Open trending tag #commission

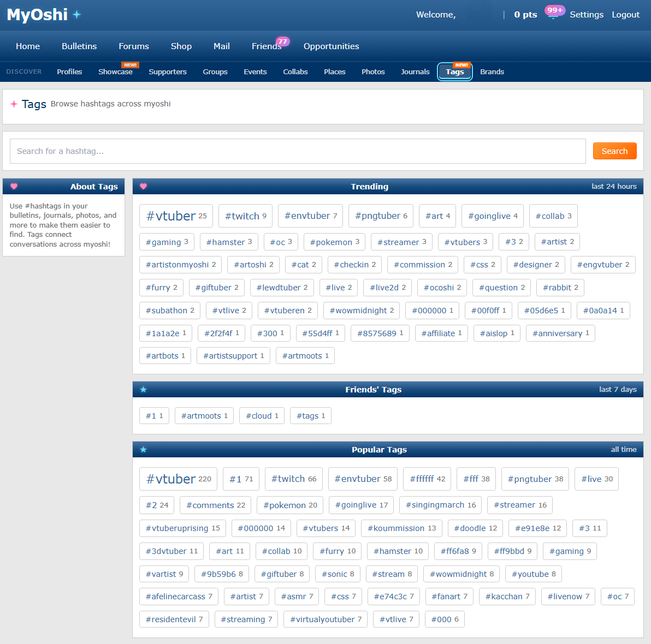[423, 265]
